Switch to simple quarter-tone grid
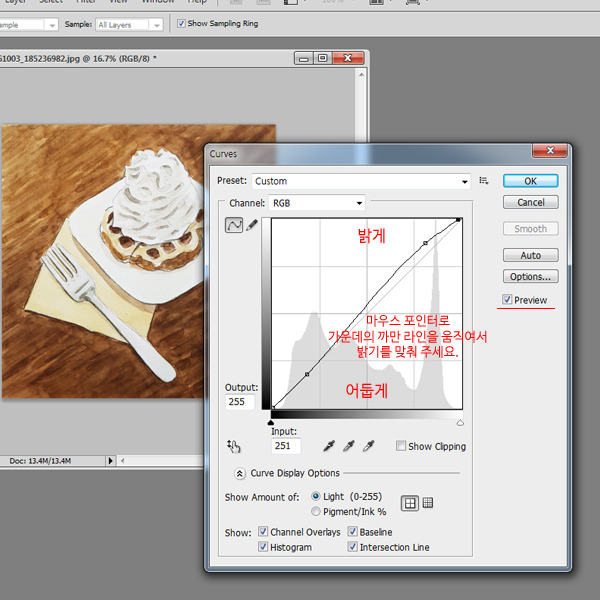 tap(410, 503)
